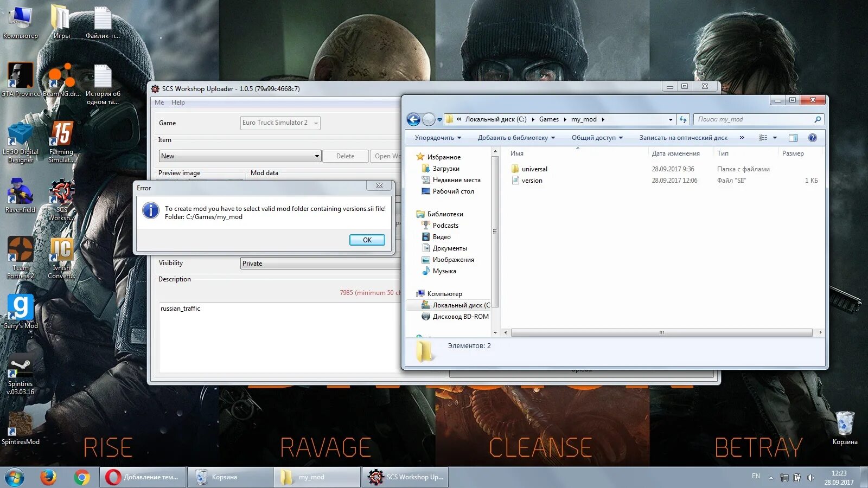Screen dimensions: 868x488
Task: Open the Me menu in SCS Workshop Uploader
Action: (x=159, y=102)
